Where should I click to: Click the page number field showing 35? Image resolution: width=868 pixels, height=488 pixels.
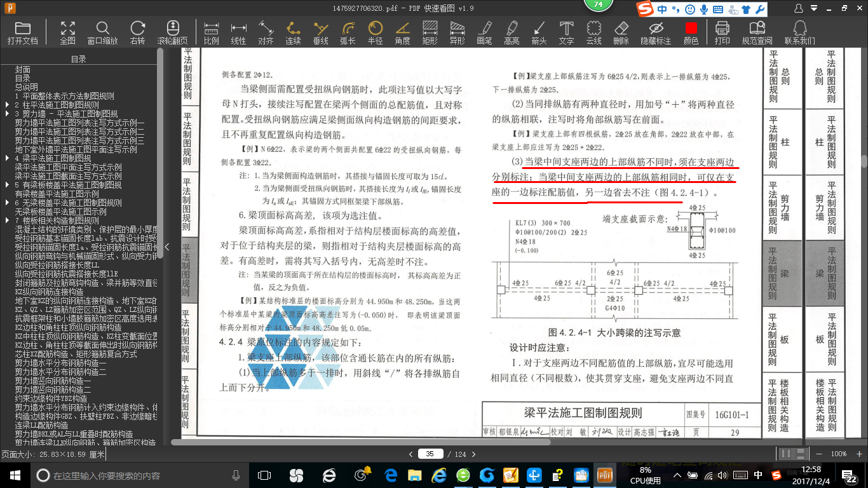coord(430,454)
